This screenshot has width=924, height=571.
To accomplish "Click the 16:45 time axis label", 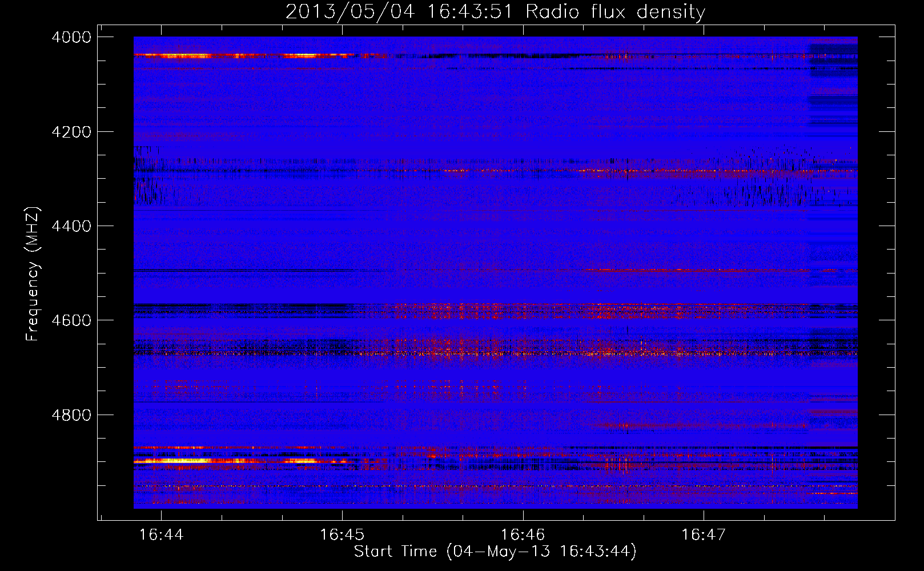I will click(342, 535).
